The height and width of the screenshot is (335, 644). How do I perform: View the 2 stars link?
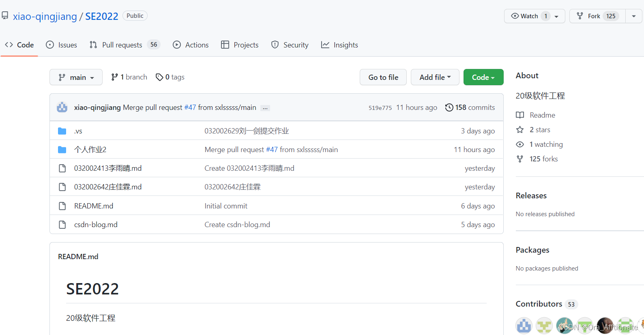540,130
